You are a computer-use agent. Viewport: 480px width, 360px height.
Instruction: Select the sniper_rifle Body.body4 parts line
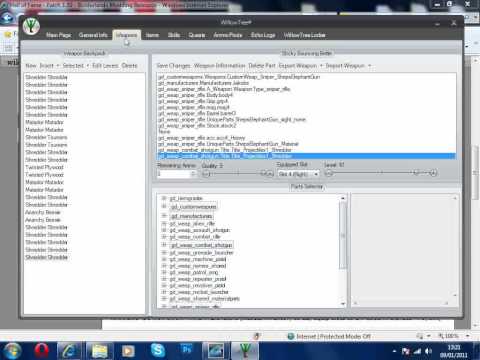point(306,95)
